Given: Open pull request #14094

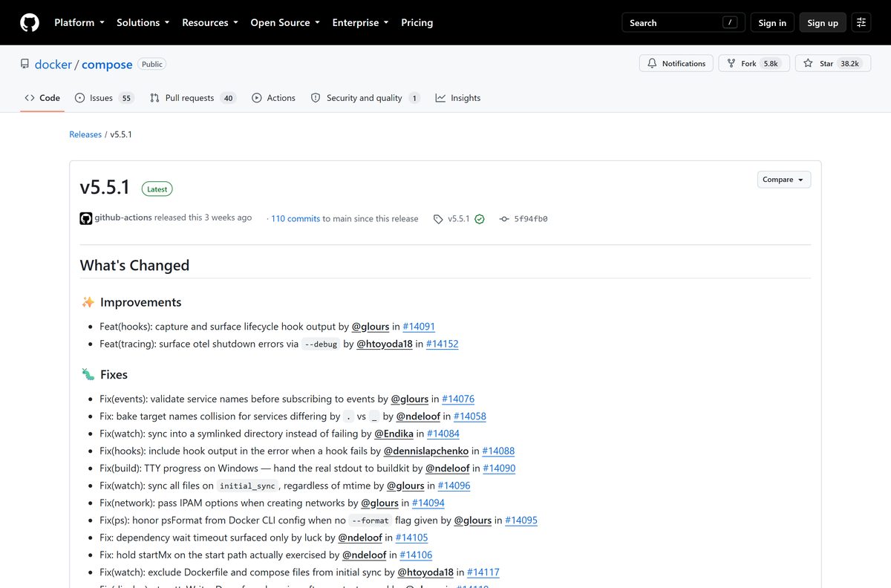Looking at the screenshot, I should (428, 503).
